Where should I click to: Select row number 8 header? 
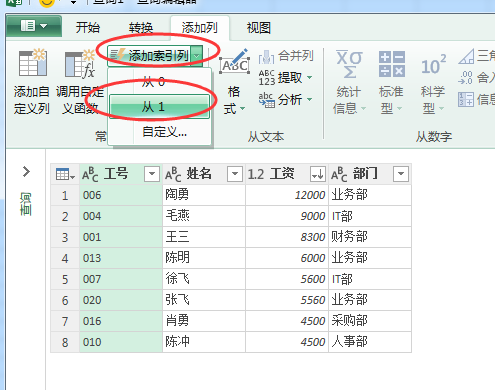[65, 342]
